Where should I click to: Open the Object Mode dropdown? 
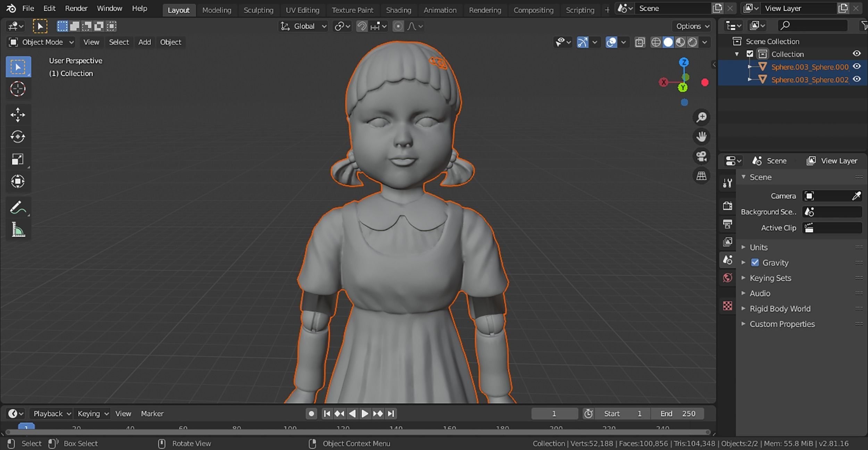click(x=41, y=42)
